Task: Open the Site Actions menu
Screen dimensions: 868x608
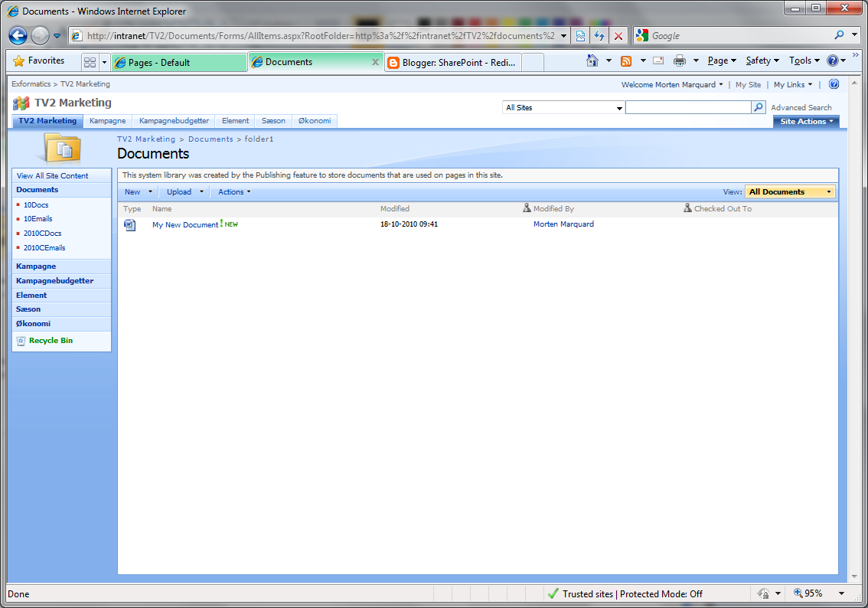Action: pyautogui.click(x=806, y=122)
